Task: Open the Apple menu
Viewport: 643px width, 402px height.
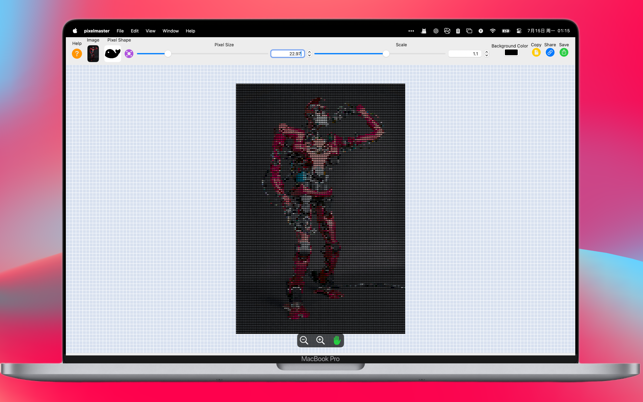Action: click(75, 31)
